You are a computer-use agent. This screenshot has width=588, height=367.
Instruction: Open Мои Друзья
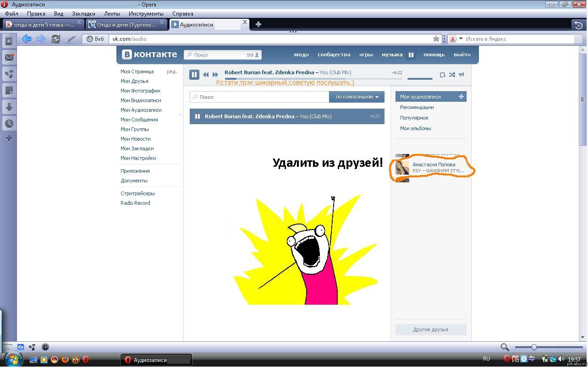pos(134,81)
